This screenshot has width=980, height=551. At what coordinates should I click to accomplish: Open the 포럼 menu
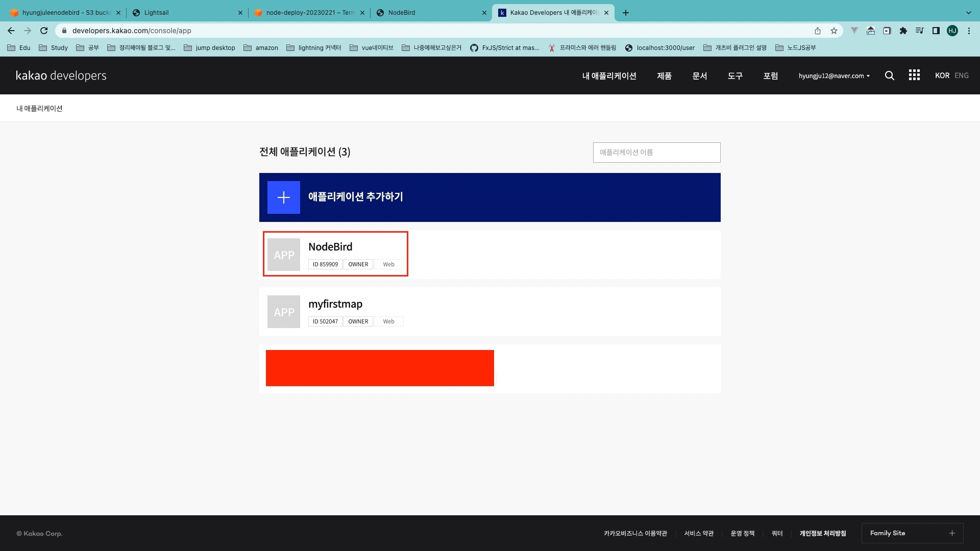click(770, 76)
